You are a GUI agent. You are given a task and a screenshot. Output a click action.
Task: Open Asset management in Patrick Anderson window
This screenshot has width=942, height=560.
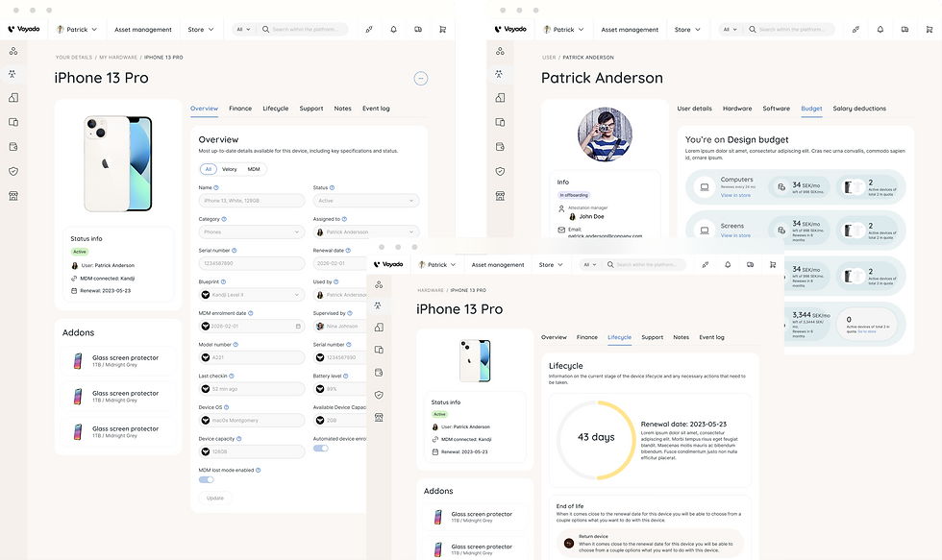(x=630, y=30)
